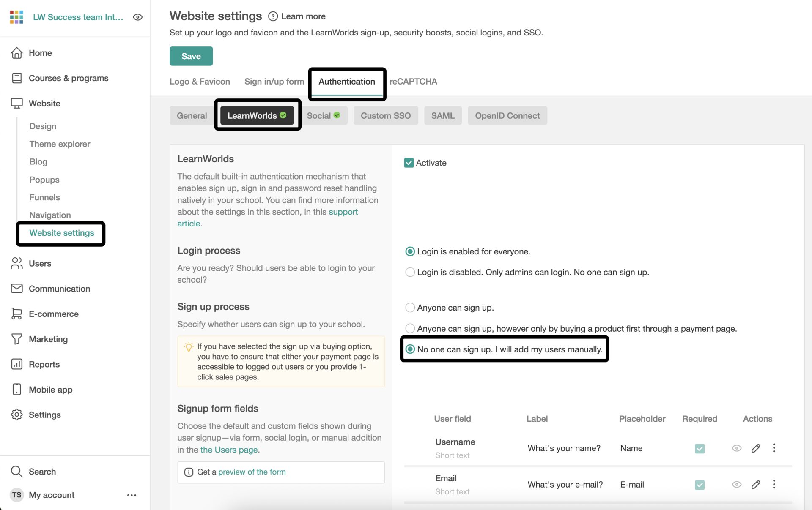Click the Marketing funnel icon
812x510 pixels.
coord(17,339)
